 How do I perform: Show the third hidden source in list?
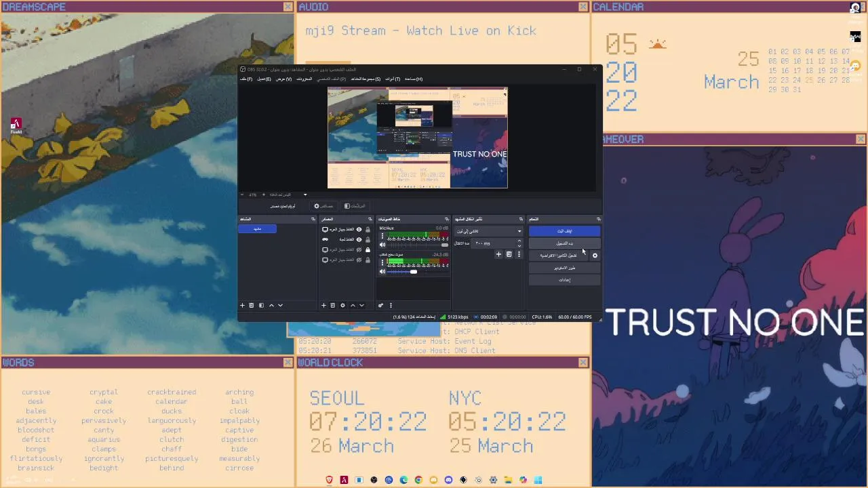[x=359, y=249]
